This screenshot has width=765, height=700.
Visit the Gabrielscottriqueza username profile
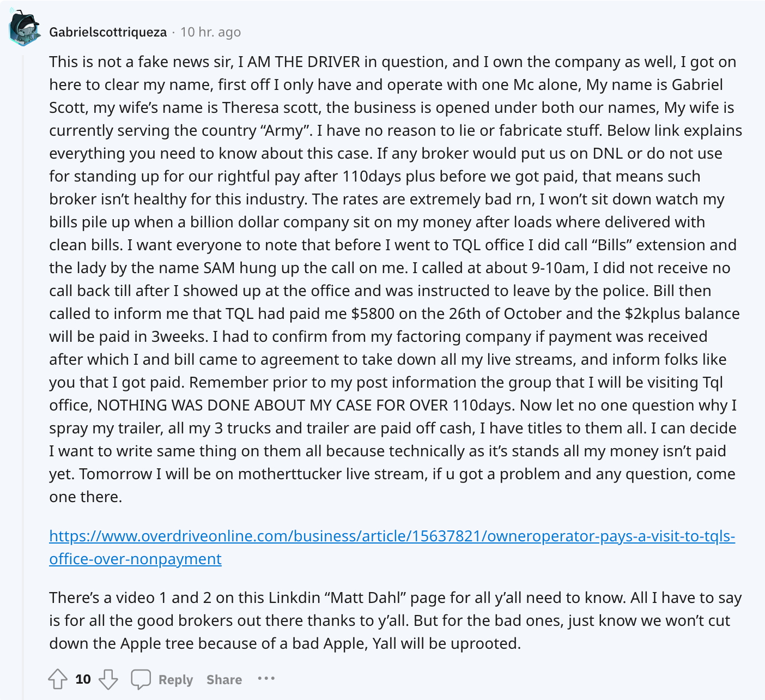tap(108, 32)
